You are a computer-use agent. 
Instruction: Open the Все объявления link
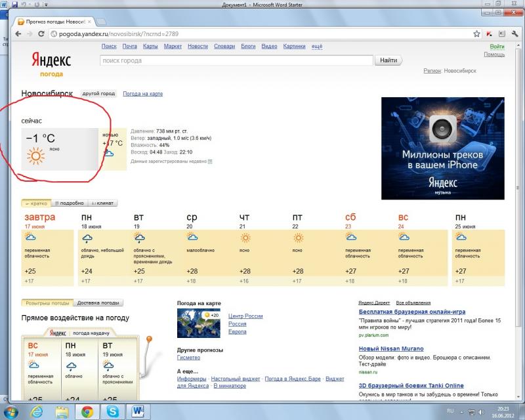click(413, 303)
